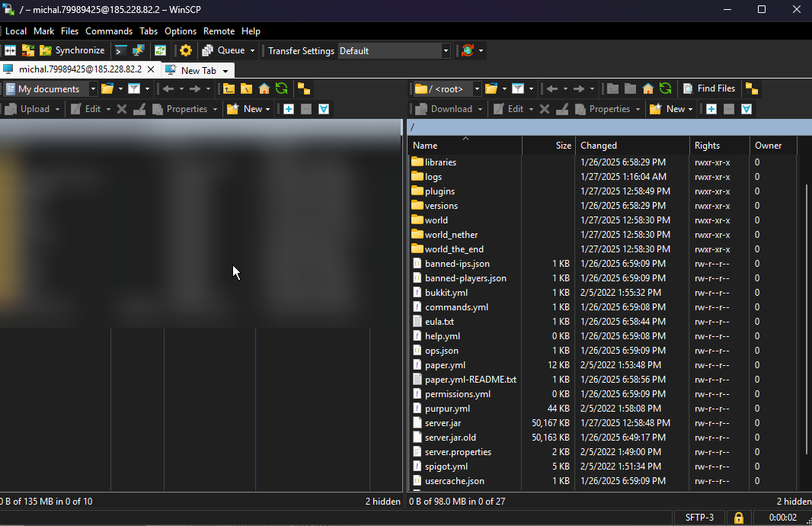
Task: Select the eula.txt file
Action: click(440, 321)
